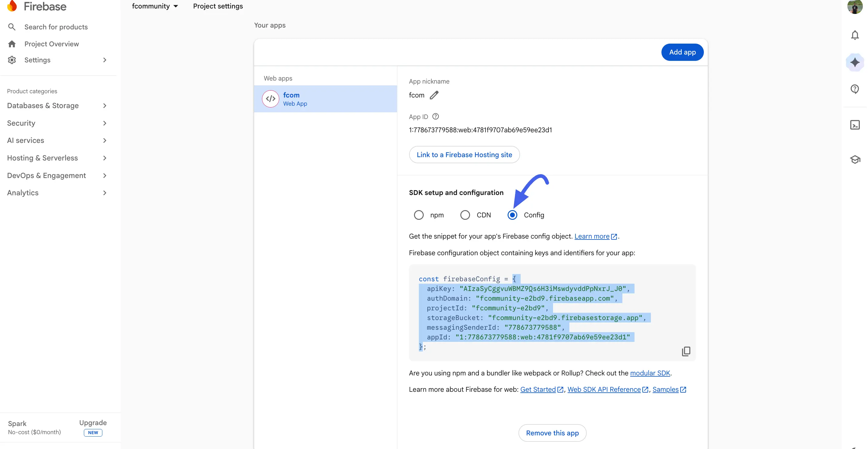Open the Samples link
The image size is (868, 449).
tap(669, 390)
